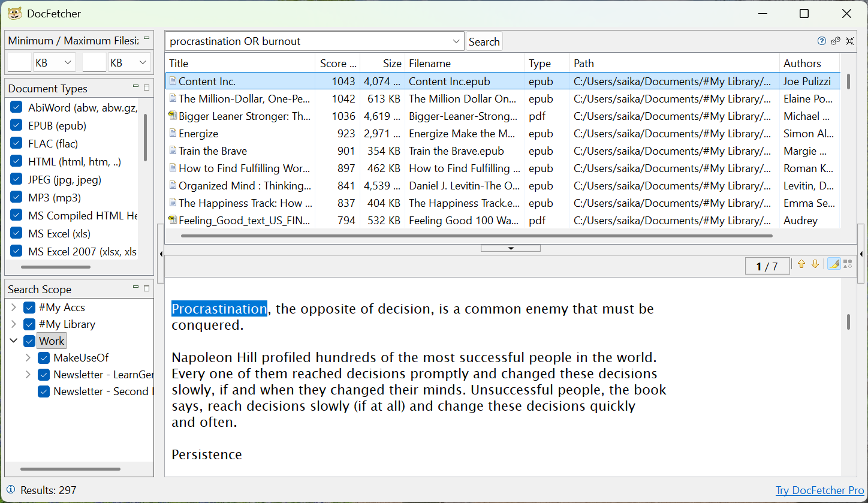Uncheck the FLAC (flac) document type

pos(17,144)
